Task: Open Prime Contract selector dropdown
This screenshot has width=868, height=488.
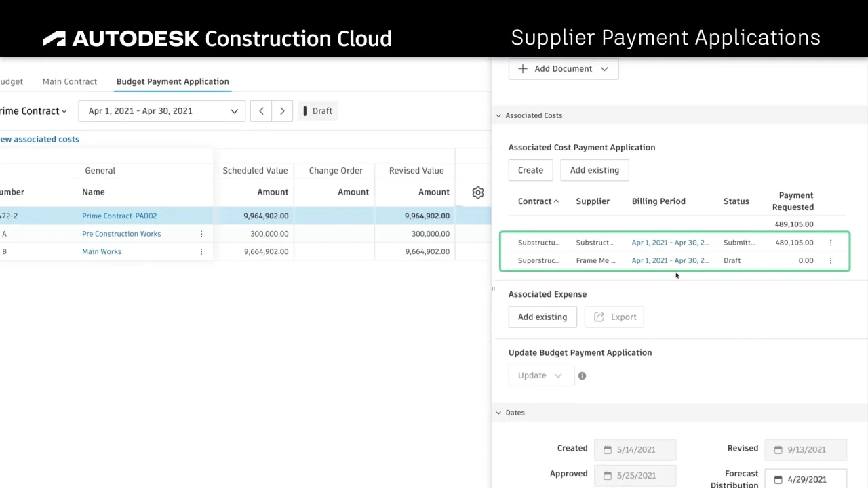Action: (34, 111)
